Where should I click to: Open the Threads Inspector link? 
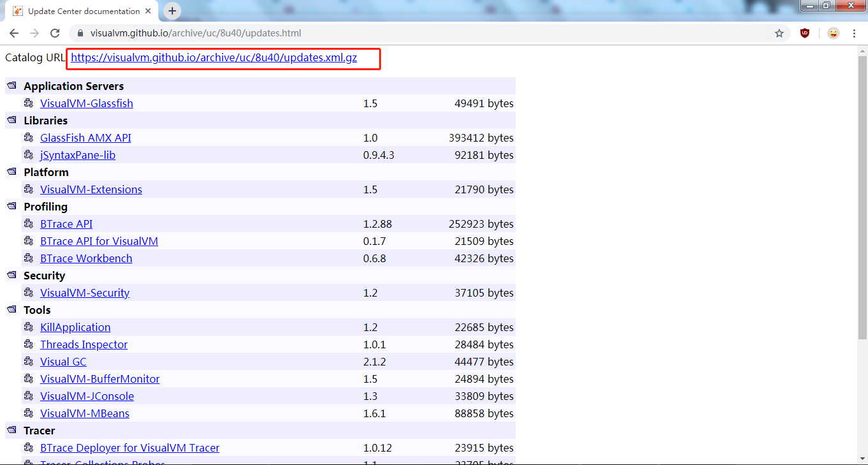click(x=84, y=344)
